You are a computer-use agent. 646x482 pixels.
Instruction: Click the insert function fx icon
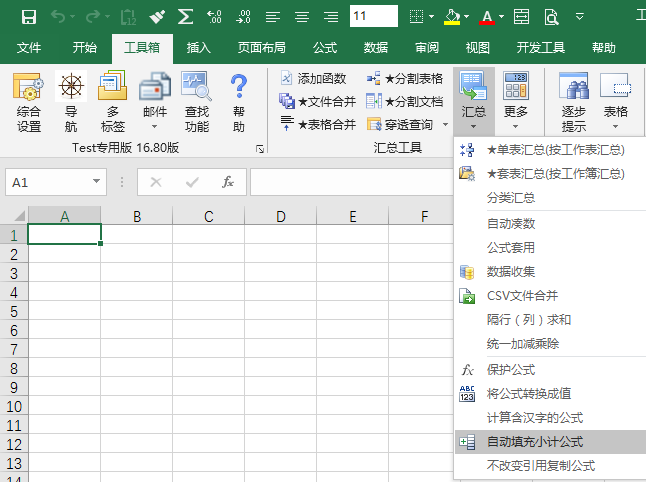[228, 182]
